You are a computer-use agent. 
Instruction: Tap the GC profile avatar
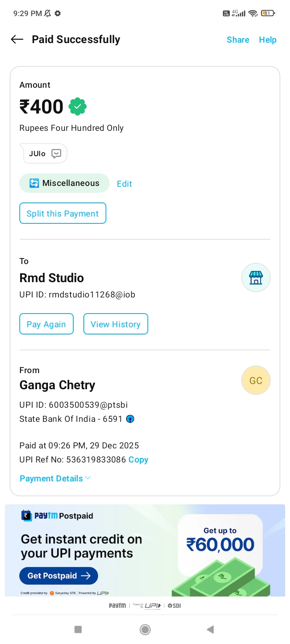(x=256, y=380)
